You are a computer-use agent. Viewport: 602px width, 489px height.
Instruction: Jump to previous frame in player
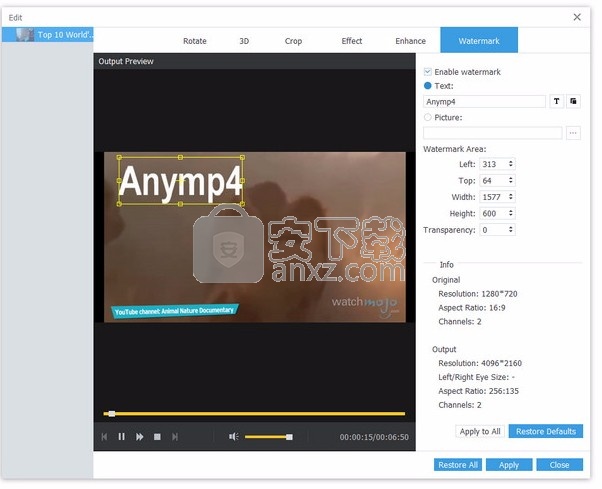(104, 437)
